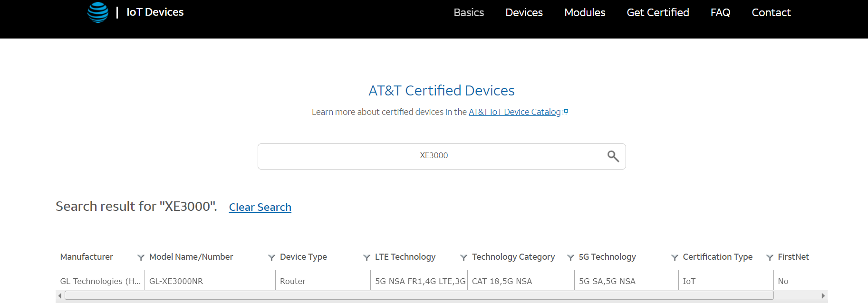Click the 'Search result for "XE3000"' text

click(136, 206)
